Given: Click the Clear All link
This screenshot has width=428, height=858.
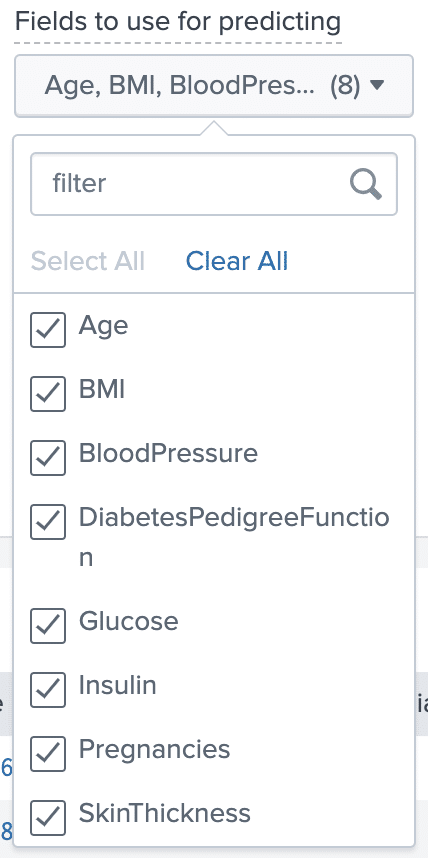Looking at the screenshot, I should pyautogui.click(x=237, y=261).
